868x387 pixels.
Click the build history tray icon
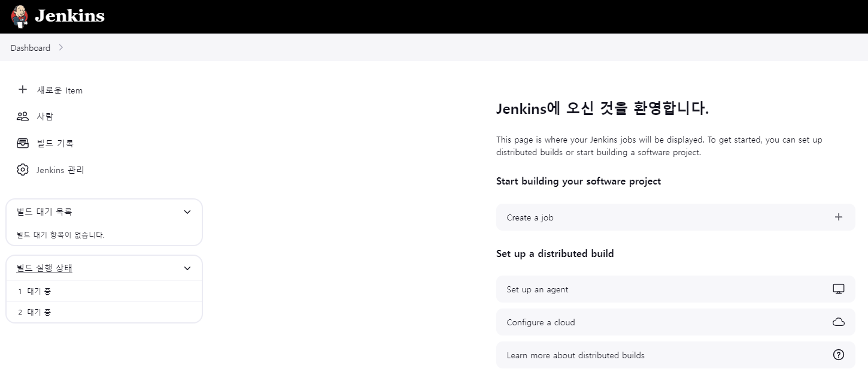coord(23,143)
